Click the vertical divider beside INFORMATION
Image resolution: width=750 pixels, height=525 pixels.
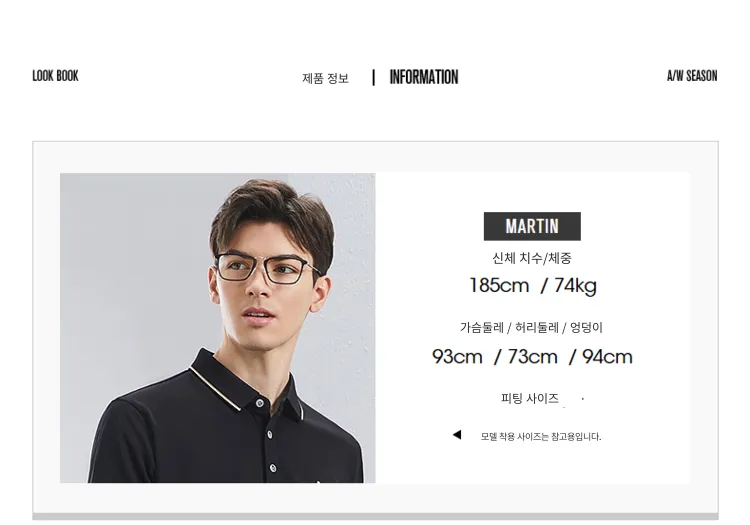tap(374, 77)
